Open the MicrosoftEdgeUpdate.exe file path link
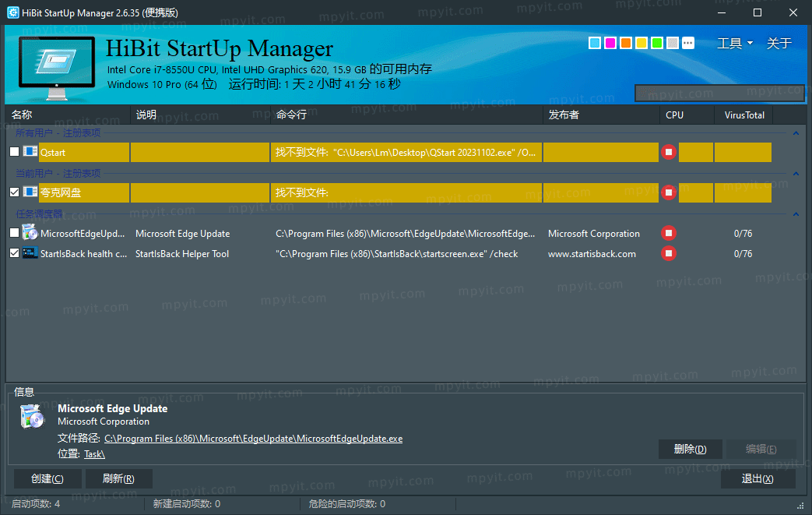 [x=253, y=439]
